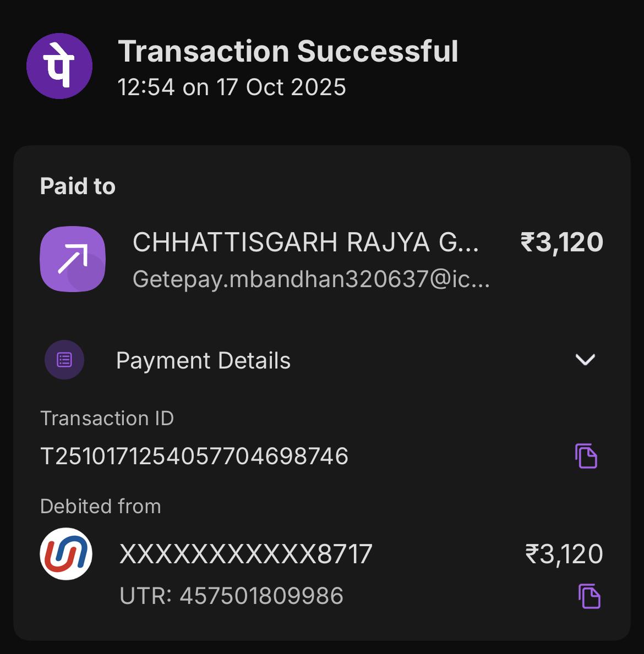644x654 pixels.
Task: Select the Transaction Successful heading
Action: tap(288, 51)
